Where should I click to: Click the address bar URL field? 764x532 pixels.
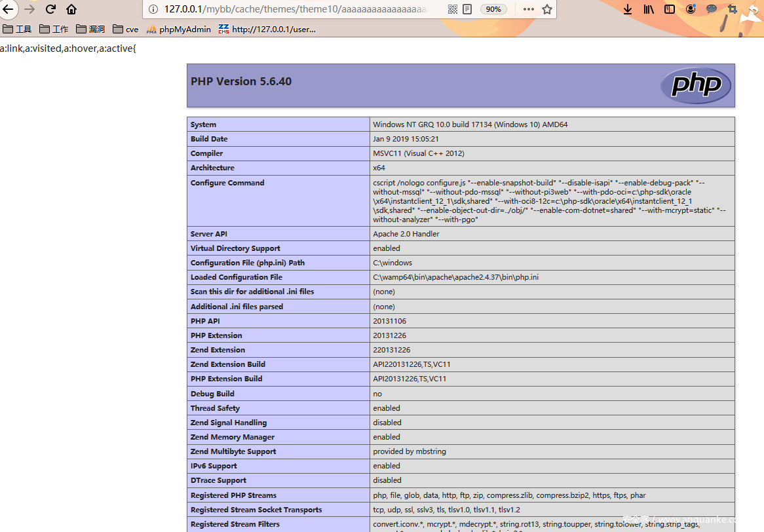pos(295,9)
